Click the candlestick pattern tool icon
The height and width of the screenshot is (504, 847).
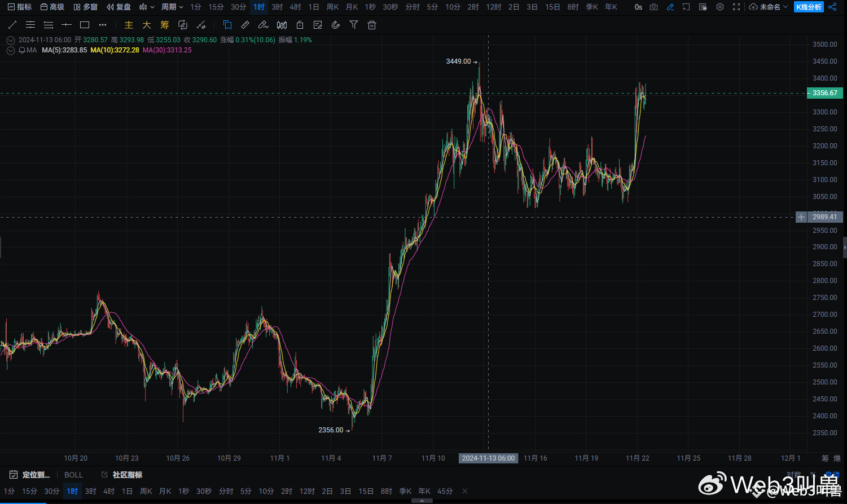click(x=282, y=25)
